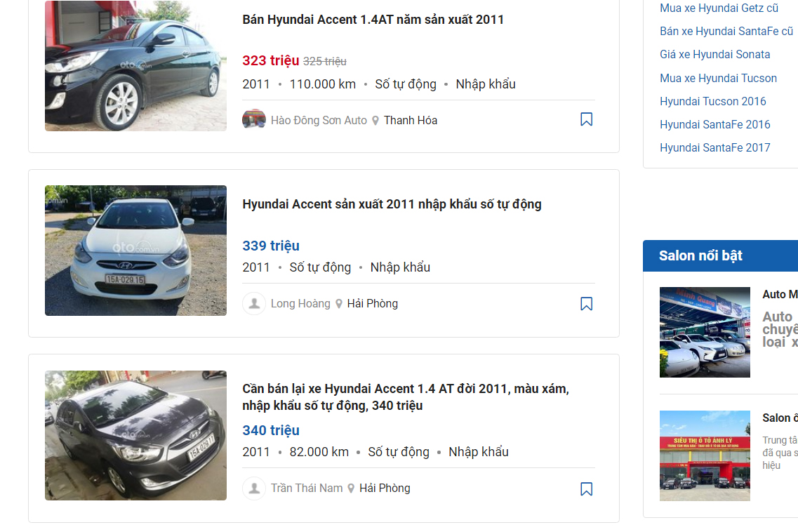Toggle bookmark on Long Hoàng's listing

[586, 303]
